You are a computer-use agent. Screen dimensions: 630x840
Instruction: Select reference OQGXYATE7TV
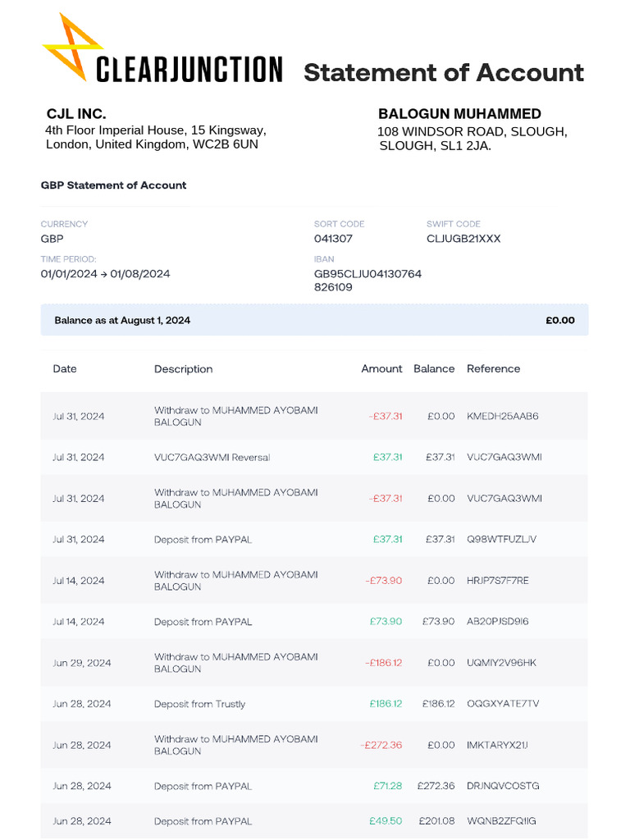503,704
